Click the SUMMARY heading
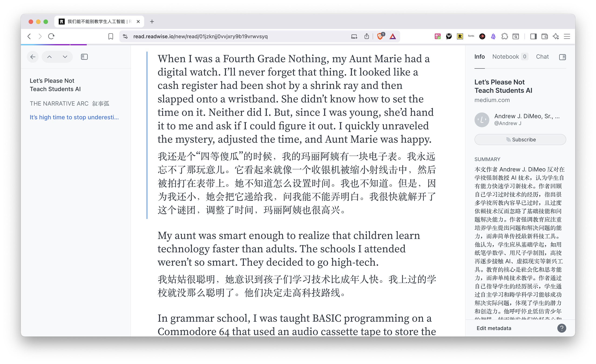Screen dimensions: 596x364 [487, 159]
